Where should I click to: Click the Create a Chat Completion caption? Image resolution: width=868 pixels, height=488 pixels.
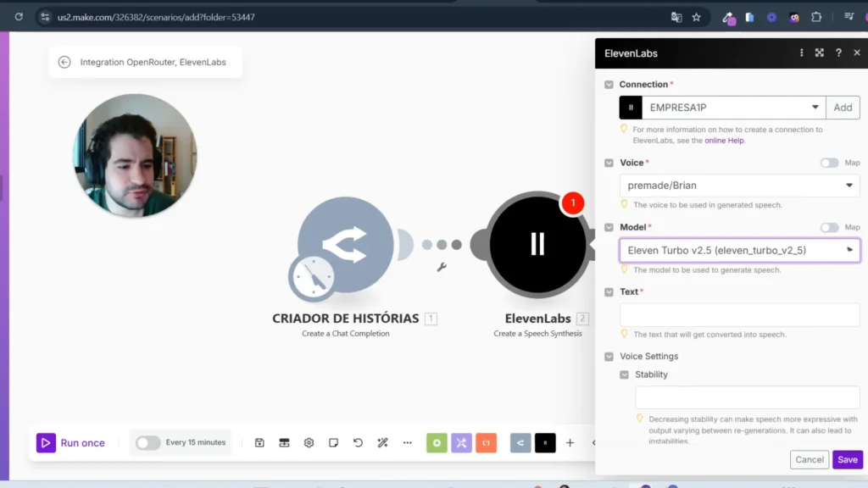pyautogui.click(x=346, y=334)
